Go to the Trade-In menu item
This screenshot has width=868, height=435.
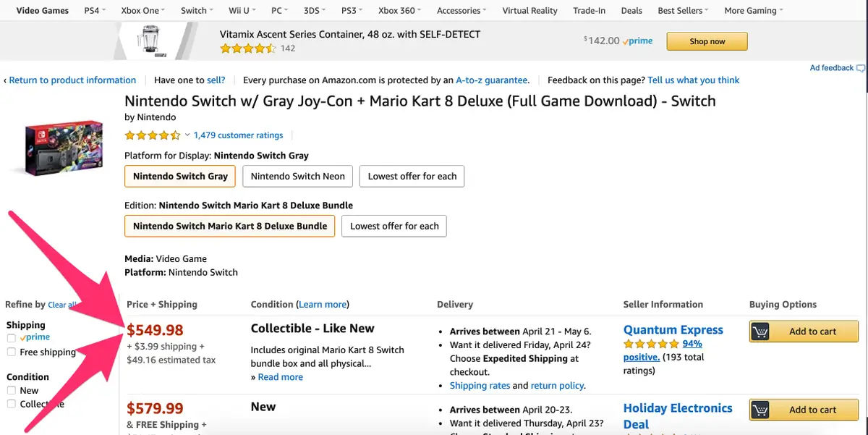590,11
